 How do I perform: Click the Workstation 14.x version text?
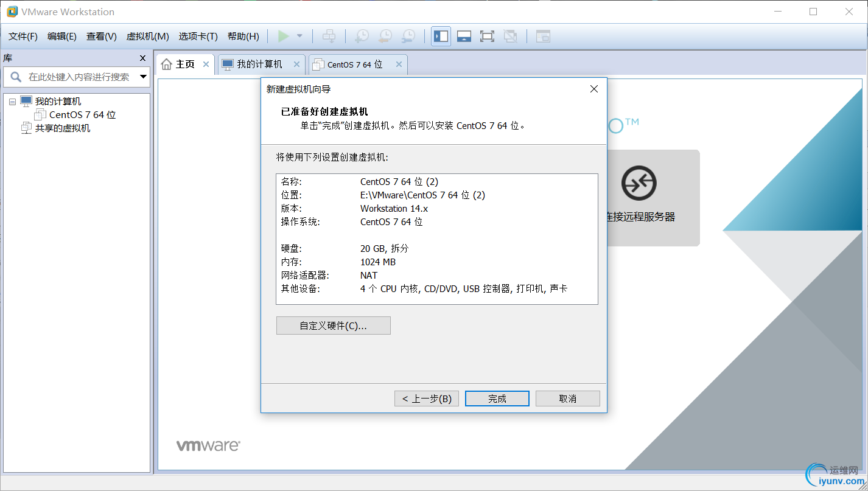(394, 209)
